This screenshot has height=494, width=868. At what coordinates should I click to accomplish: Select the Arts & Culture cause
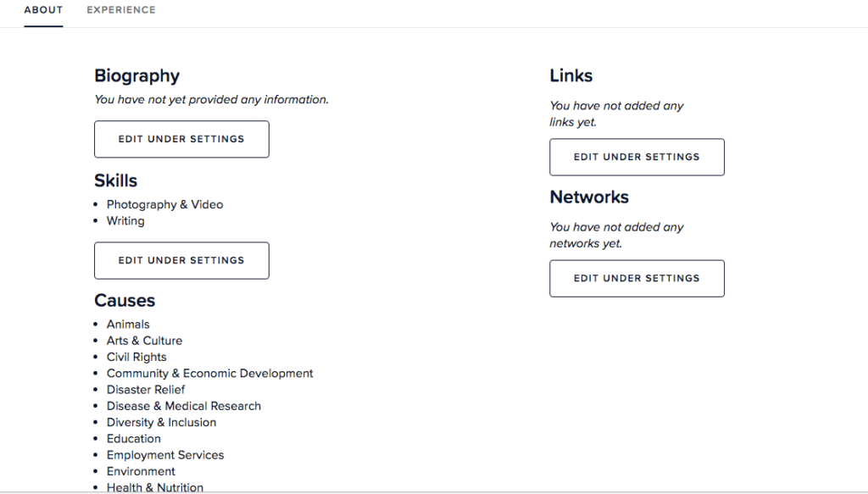(x=144, y=341)
